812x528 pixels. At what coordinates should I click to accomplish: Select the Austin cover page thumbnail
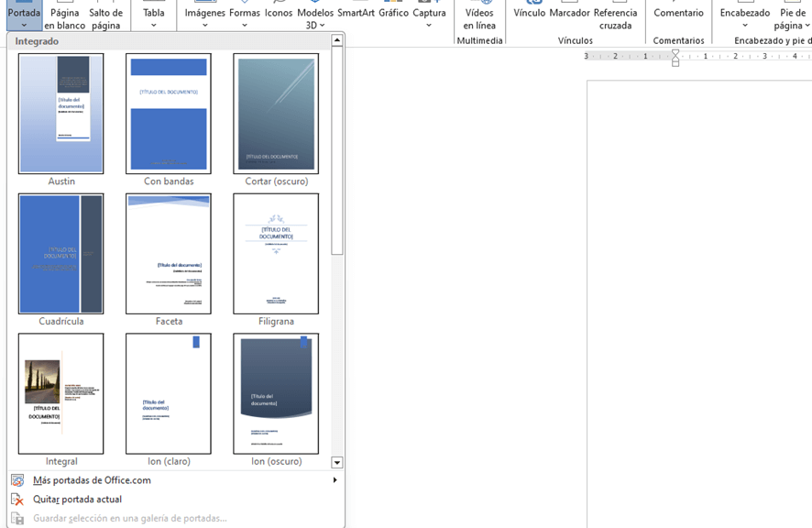(61, 114)
